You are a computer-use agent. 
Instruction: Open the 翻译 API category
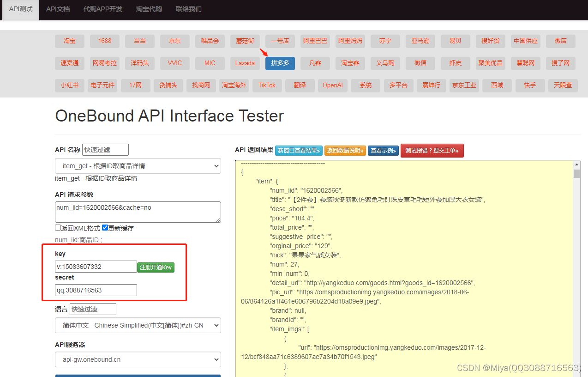[300, 85]
